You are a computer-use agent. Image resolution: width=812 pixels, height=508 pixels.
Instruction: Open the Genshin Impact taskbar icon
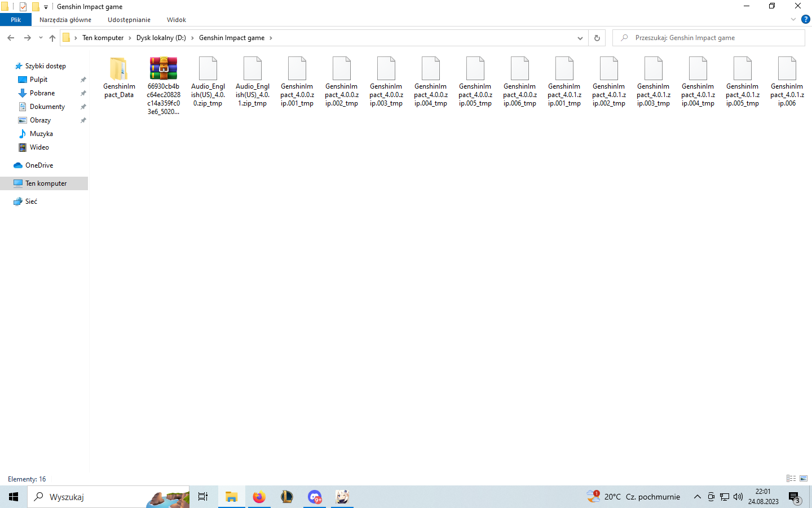pyautogui.click(x=342, y=497)
